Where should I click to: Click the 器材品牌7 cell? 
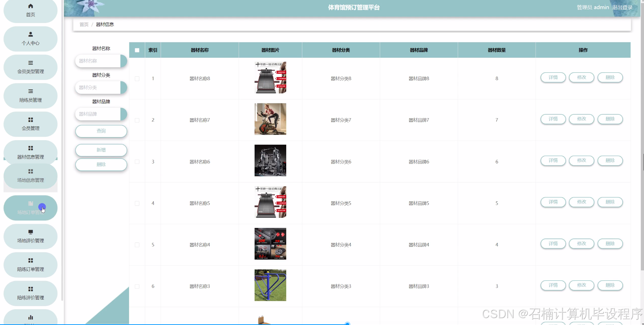point(419,120)
